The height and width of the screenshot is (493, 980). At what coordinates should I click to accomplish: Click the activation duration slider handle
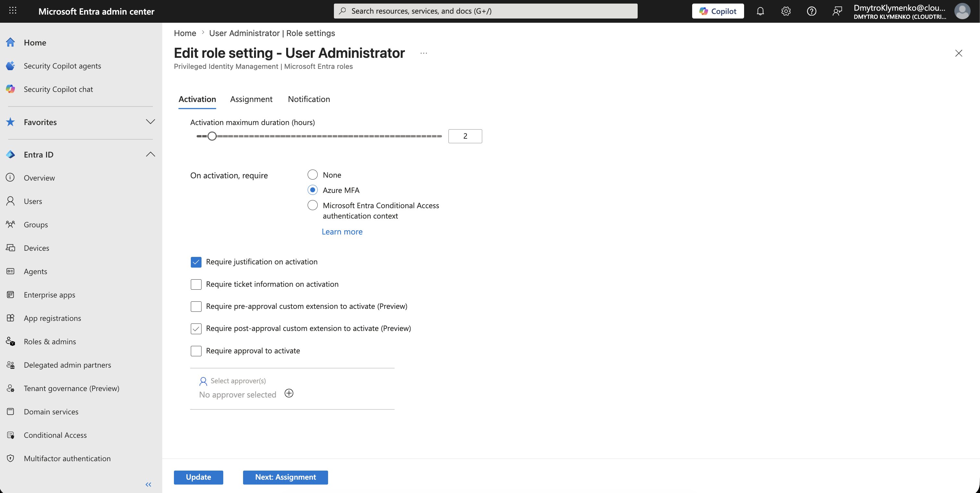point(212,136)
